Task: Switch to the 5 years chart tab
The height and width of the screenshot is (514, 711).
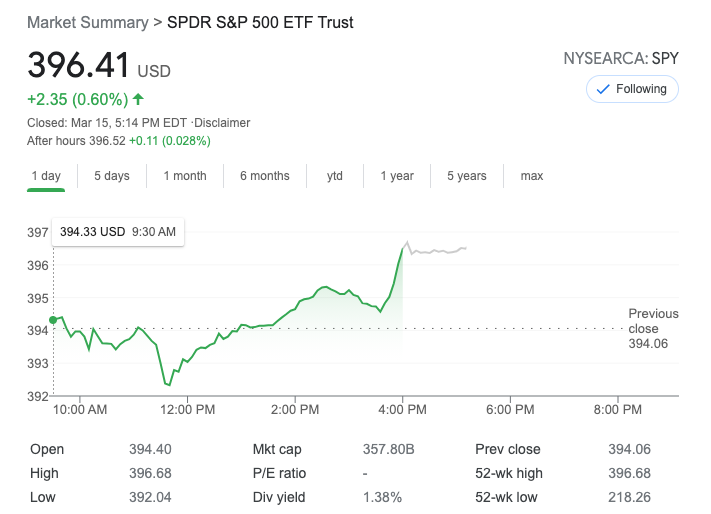Action: pos(467,176)
